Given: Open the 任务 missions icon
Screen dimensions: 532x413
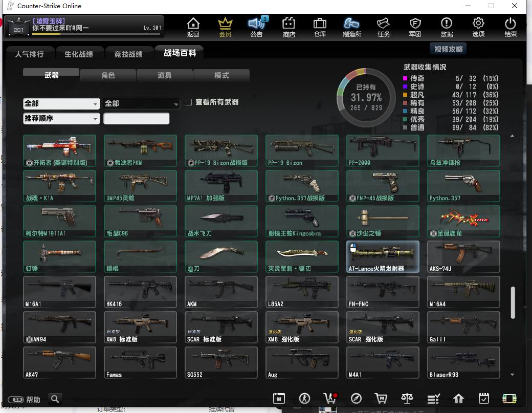Looking at the screenshot, I should click(384, 27).
